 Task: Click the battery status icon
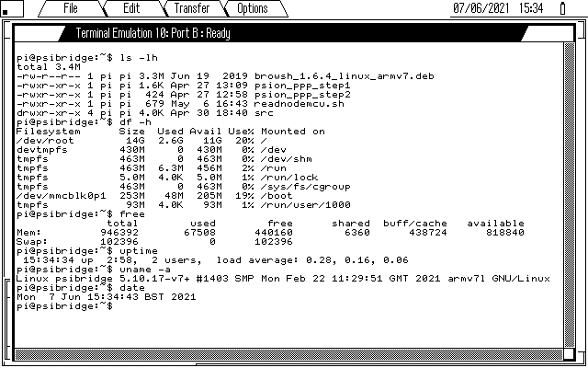click(561, 8)
